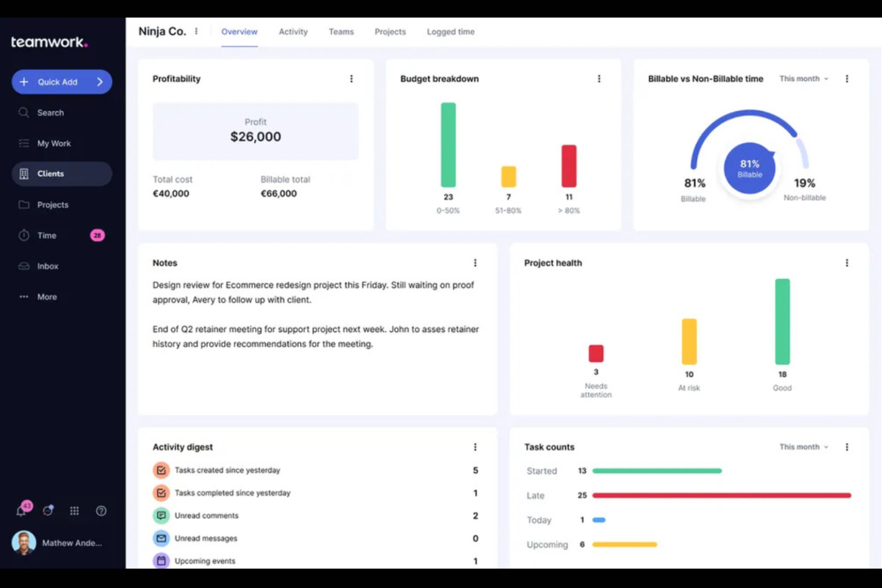Viewport: 882px width, 588px height.
Task: Switch to the Logged time tab
Action: tap(450, 32)
